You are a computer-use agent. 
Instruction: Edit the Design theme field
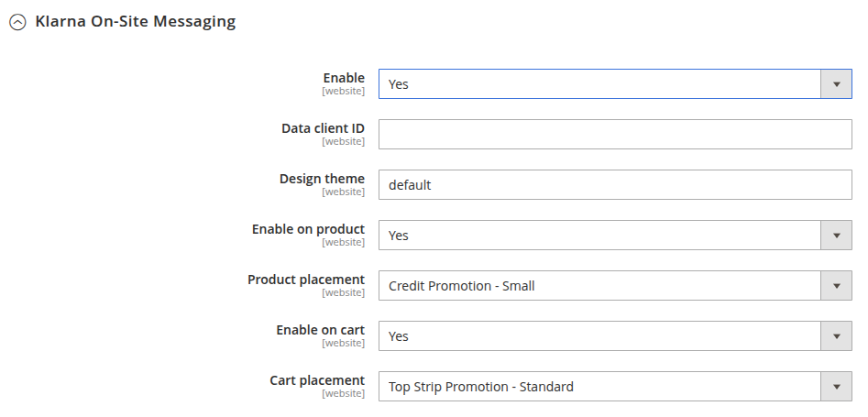coord(615,185)
